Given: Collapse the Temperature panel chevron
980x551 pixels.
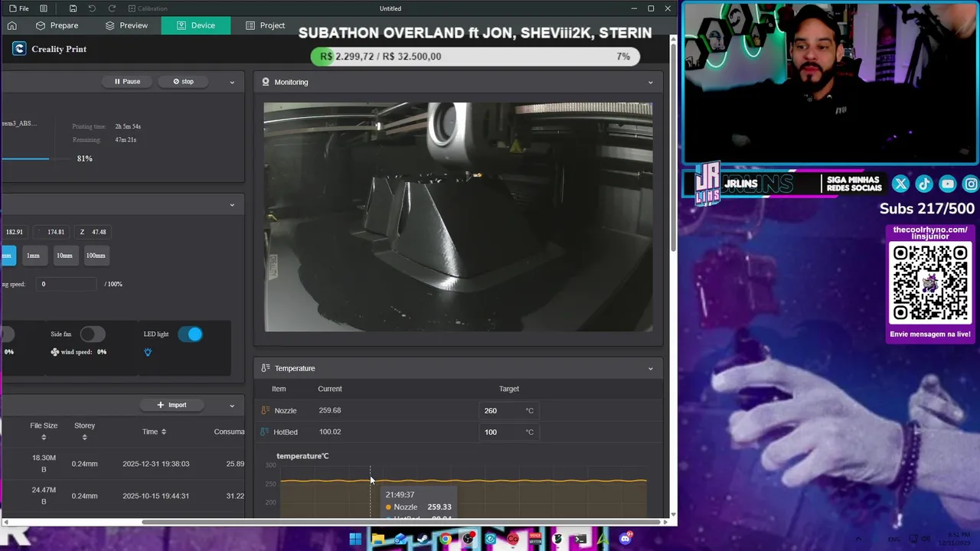Looking at the screenshot, I should [651, 368].
